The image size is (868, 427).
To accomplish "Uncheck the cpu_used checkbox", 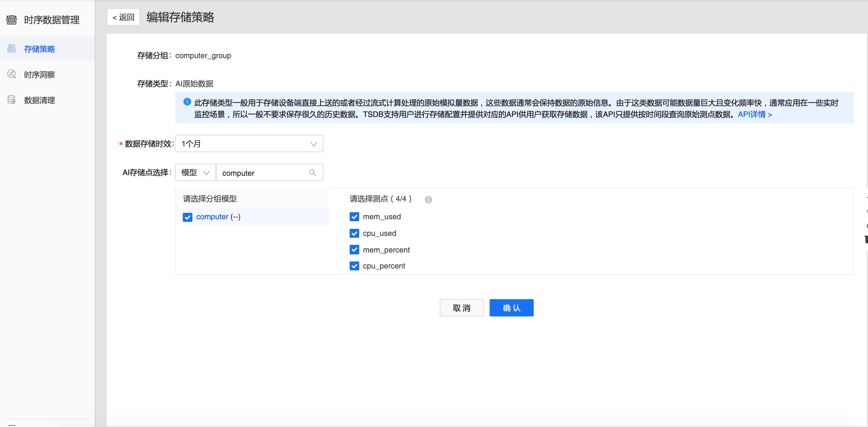I will coord(354,233).
